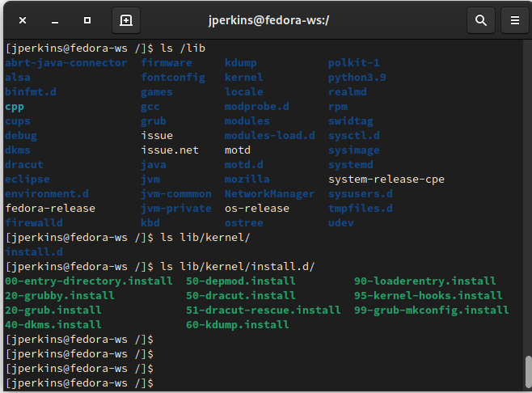Maximize the terminal window

coord(87,20)
